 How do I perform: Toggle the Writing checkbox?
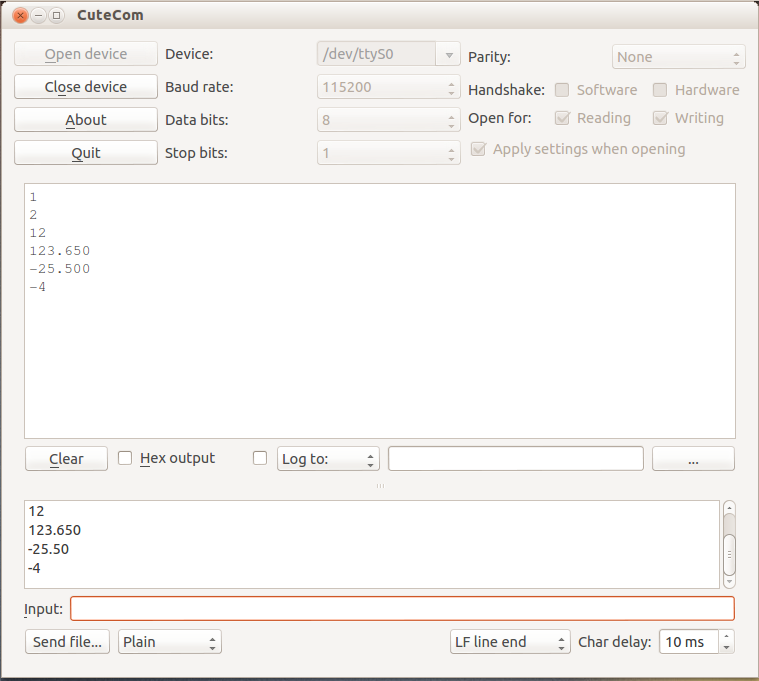[x=660, y=118]
